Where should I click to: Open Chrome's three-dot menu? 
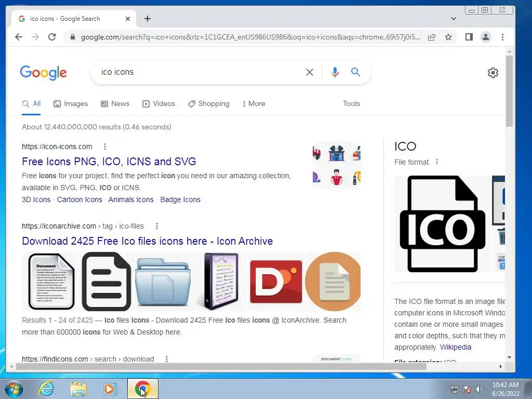click(x=502, y=37)
